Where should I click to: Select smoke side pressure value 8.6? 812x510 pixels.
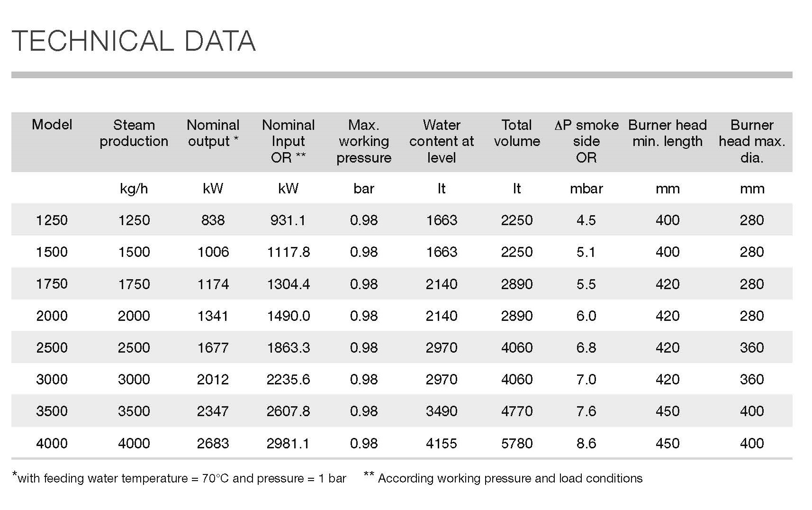pos(586,443)
